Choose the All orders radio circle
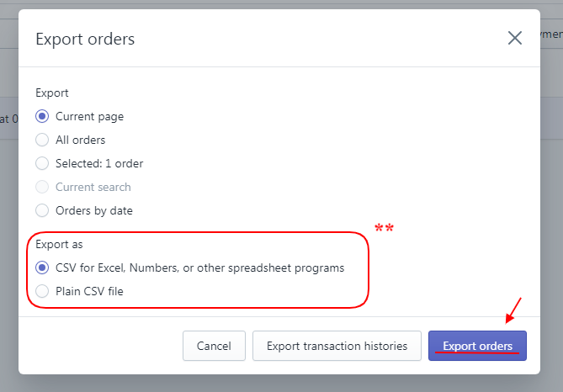Image resolution: width=563 pixels, height=392 pixels. tap(42, 140)
